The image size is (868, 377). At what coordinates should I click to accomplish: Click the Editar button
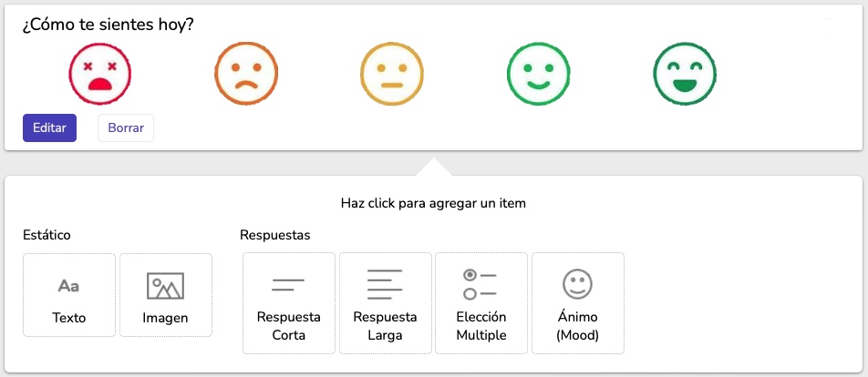pyautogui.click(x=49, y=128)
